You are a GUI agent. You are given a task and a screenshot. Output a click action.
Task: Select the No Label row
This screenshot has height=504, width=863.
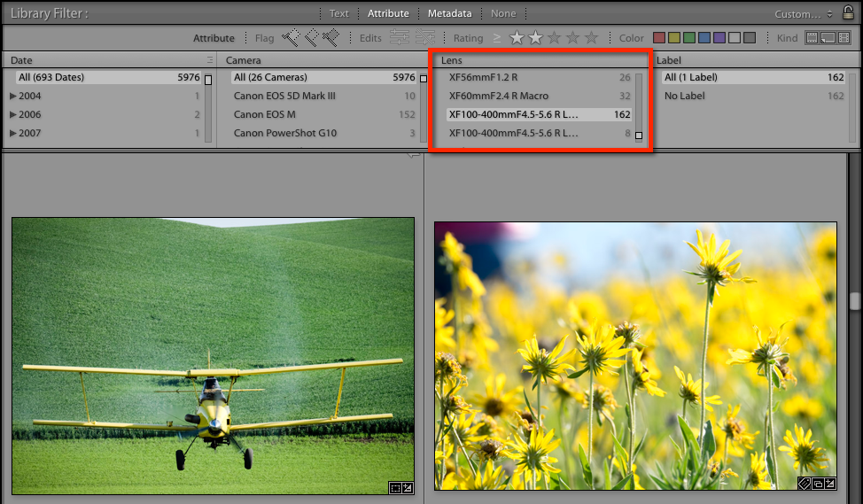coord(753,96)
